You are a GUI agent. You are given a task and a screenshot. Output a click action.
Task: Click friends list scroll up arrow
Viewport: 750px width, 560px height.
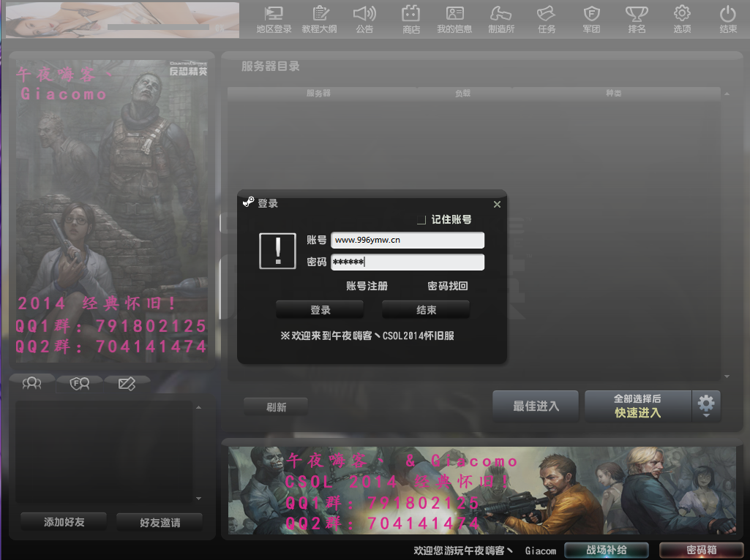[198, 408]
